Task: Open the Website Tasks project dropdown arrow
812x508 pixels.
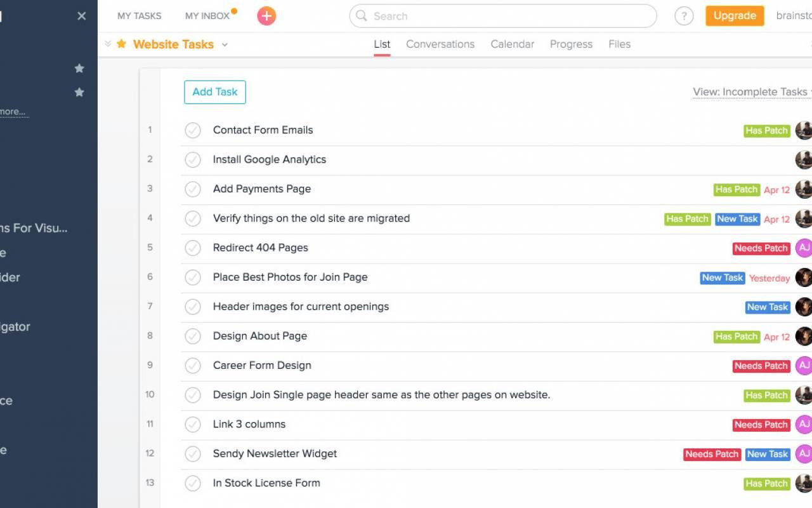Action: 225,44
